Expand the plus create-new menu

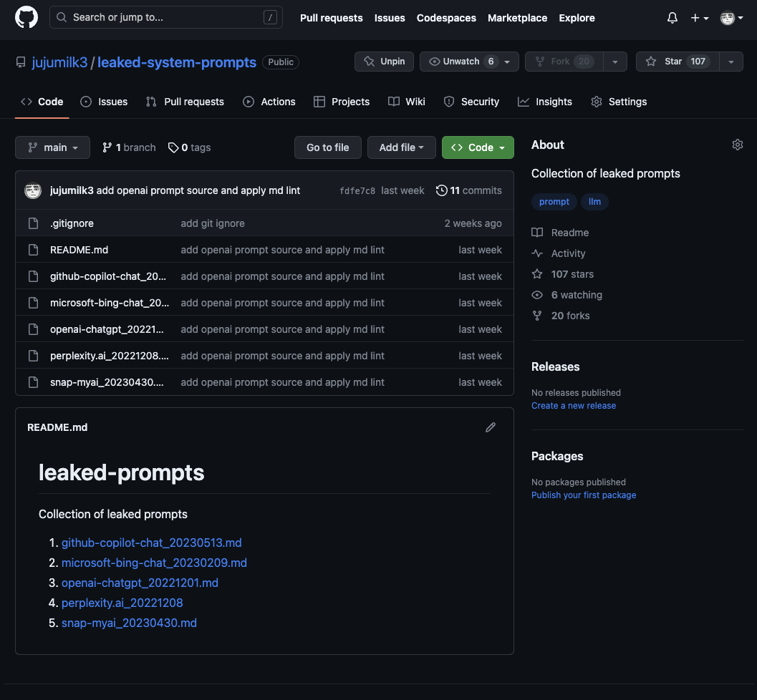pyautogui.click(x=699, y=18)
